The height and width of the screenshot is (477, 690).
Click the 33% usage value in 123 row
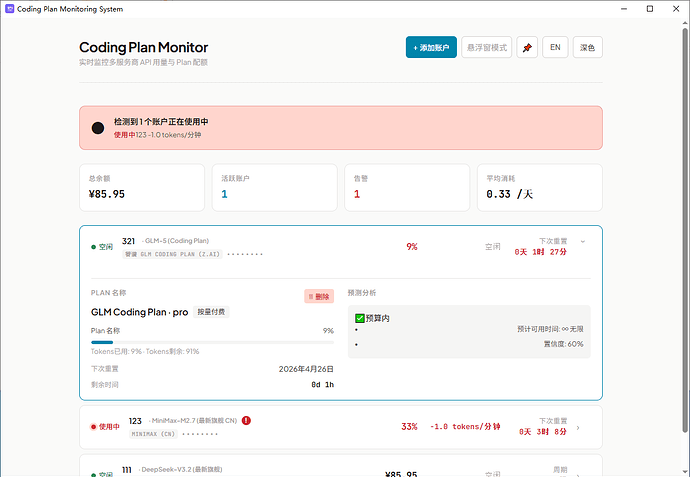pos(409,426)
